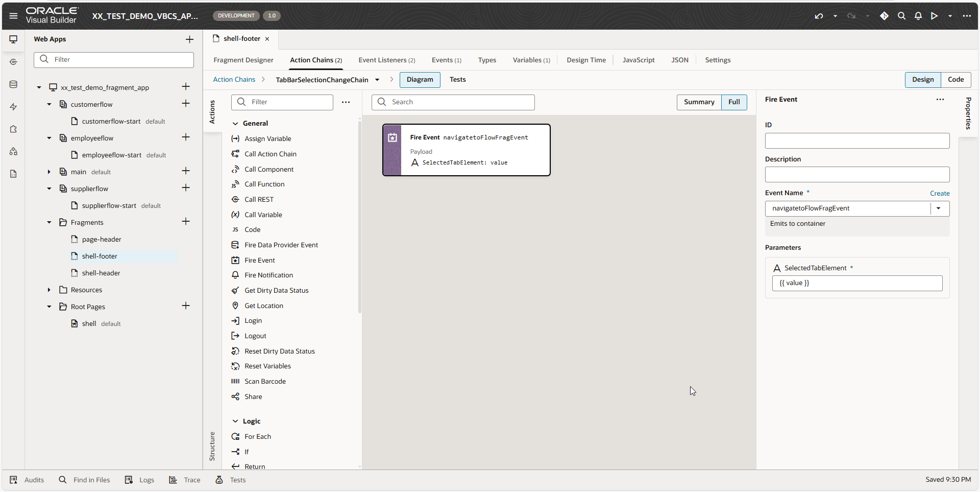Screen dimensions: 980x492
Task: Open the Variables tab
Action: 531,60
